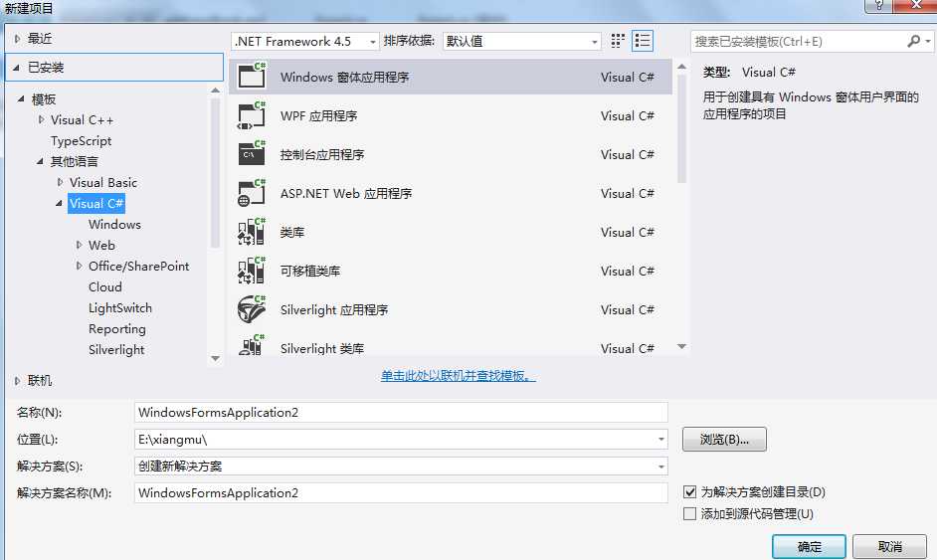Click tree panel scroll up arrow

(216, 91)
